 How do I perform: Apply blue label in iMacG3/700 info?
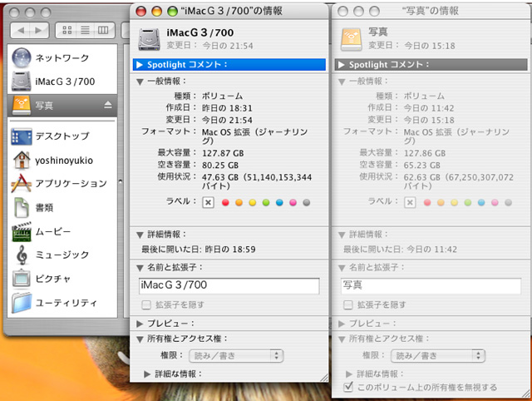[279, 203]
